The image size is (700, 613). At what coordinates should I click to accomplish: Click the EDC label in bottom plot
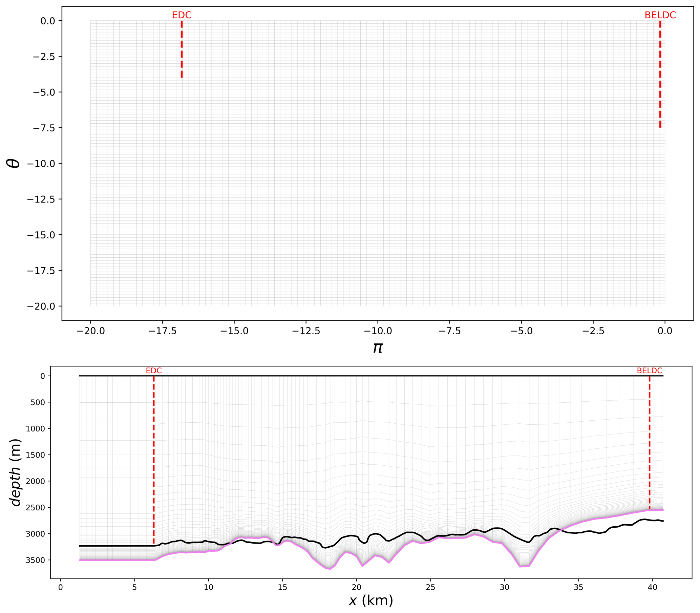(x=153, y=371)
